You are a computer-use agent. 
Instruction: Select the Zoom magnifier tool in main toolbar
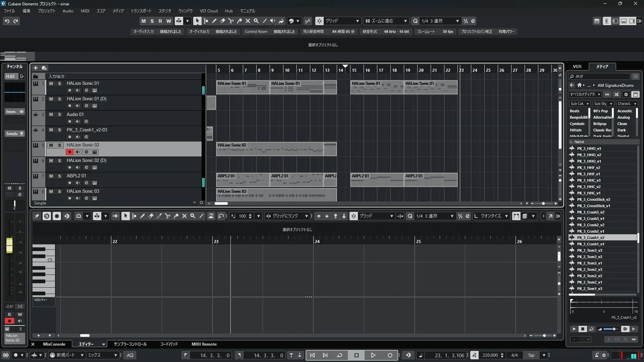click(256, 21)
